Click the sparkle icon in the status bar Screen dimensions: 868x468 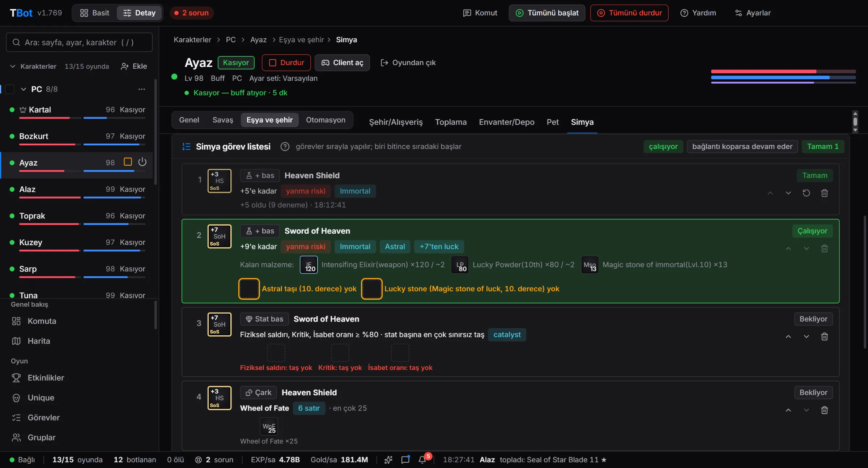[388, 460]
